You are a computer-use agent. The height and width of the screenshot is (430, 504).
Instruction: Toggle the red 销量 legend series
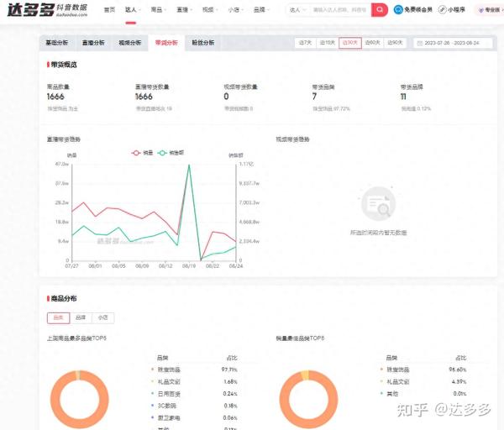(x=142, y=153)
